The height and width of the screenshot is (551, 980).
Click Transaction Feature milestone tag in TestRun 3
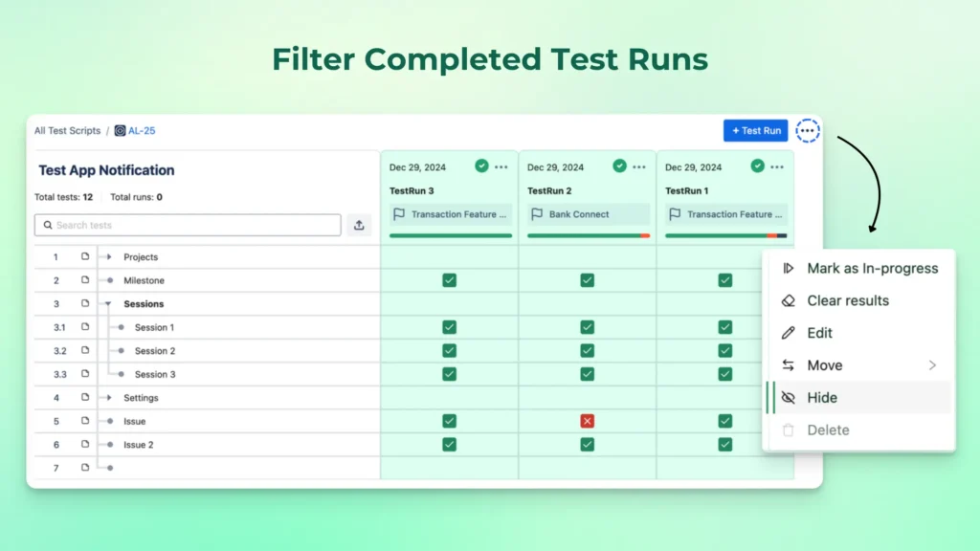tap(451, 214)
